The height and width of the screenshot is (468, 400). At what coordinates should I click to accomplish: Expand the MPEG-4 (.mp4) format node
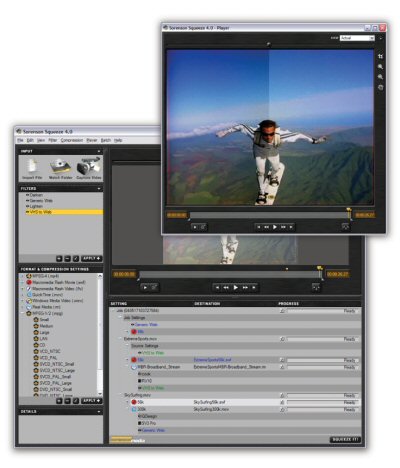pos(22,276)
